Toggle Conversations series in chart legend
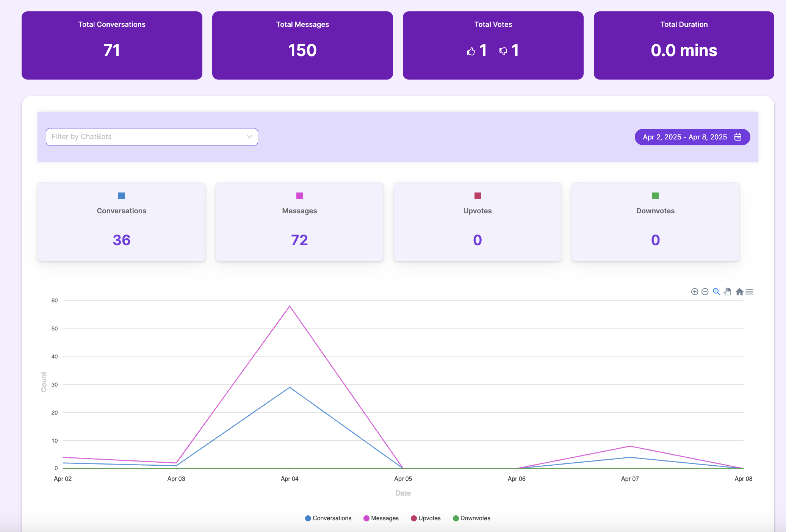Viewport: 786px width, 532px height. [328, 518]
